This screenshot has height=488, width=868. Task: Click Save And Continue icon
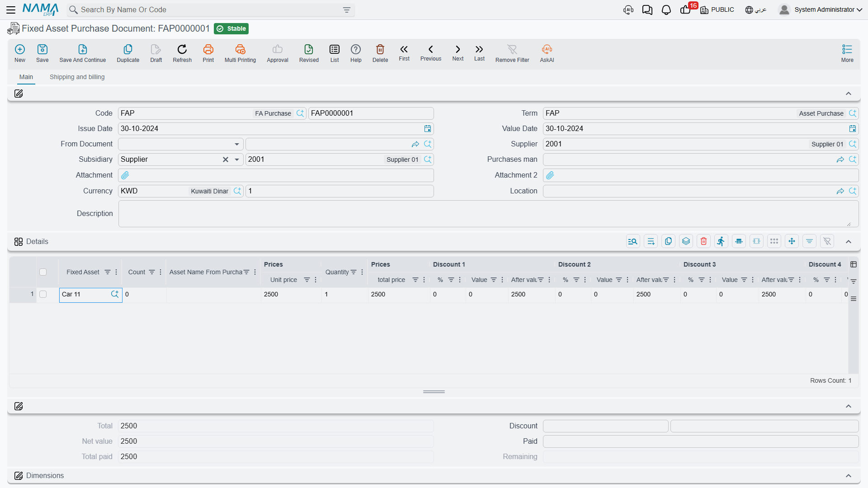(x=83, y=49)
